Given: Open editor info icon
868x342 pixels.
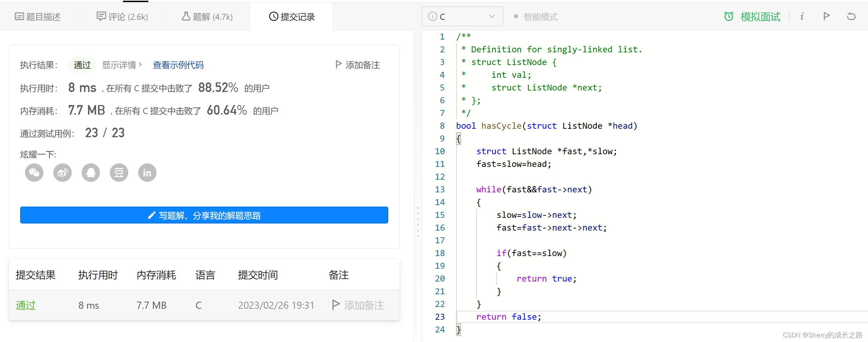Looking at the screenshot, I should click(x=802, y=16).
